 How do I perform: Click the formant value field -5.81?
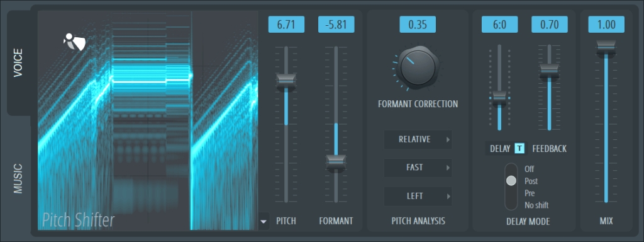(x=336, y=25)
